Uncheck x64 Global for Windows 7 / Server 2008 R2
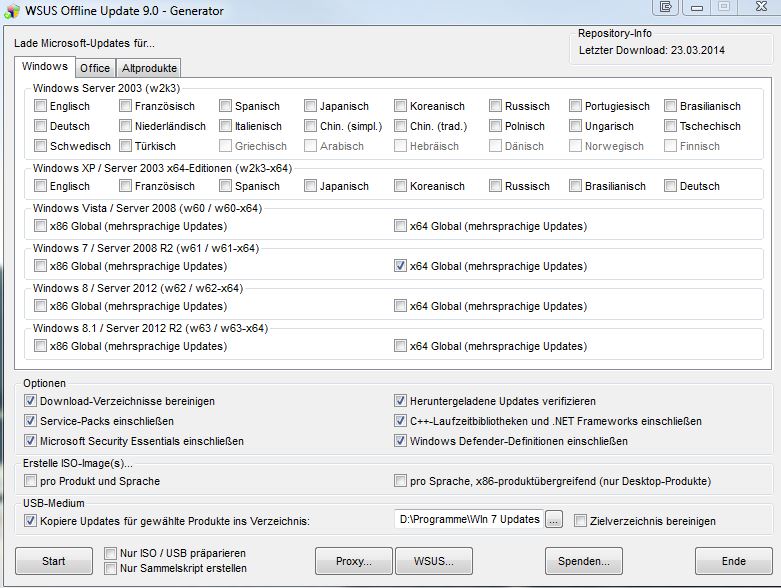This screenshot has width=781, height=588. coord(400,265)
